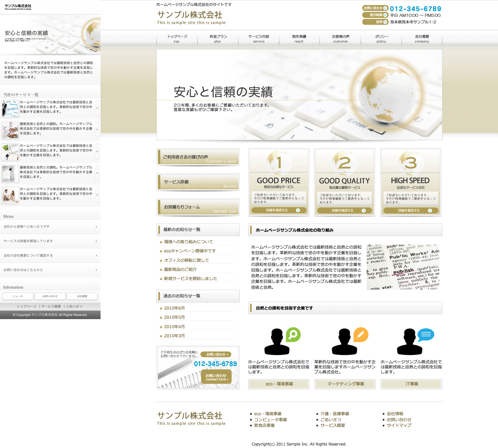This screenshot has width=498, height=448.
Task: Open the 料金プラン plan nav tab
Action: coord(218,39)
